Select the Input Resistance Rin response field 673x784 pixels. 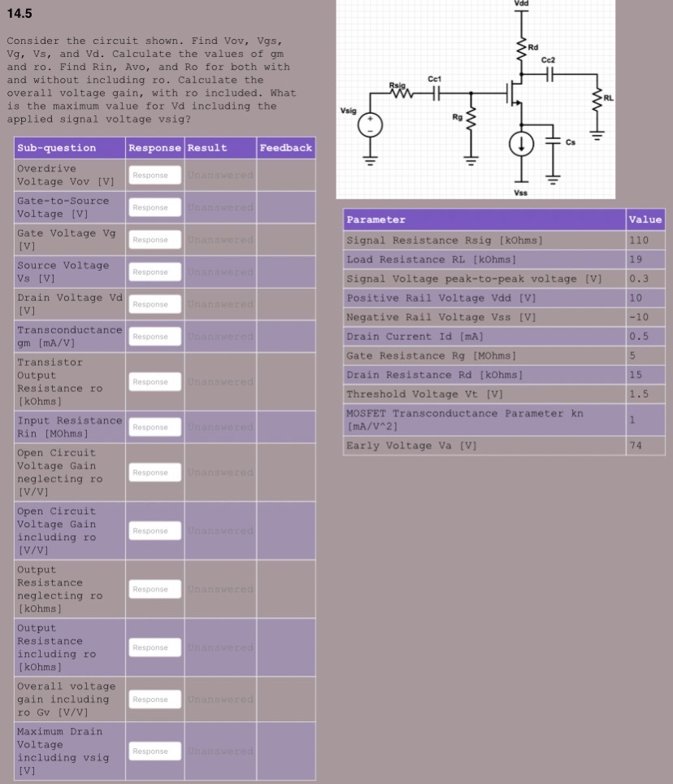point(154,426)
